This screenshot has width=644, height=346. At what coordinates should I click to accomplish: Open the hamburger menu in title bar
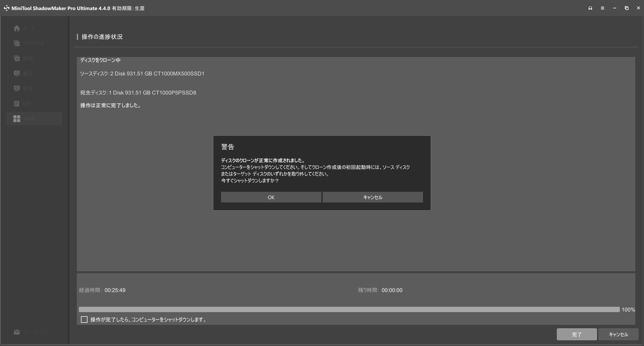point(602,8)
